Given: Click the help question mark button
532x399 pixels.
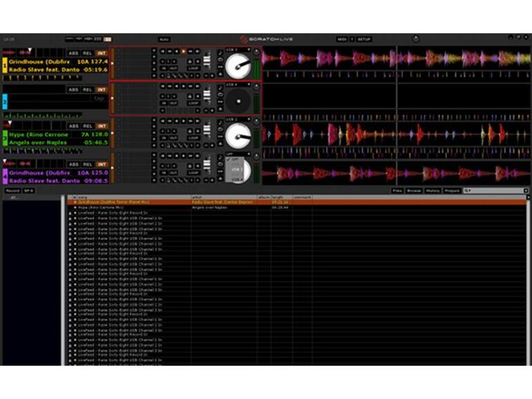Looking at the screenshot, I should click(352, 39).
